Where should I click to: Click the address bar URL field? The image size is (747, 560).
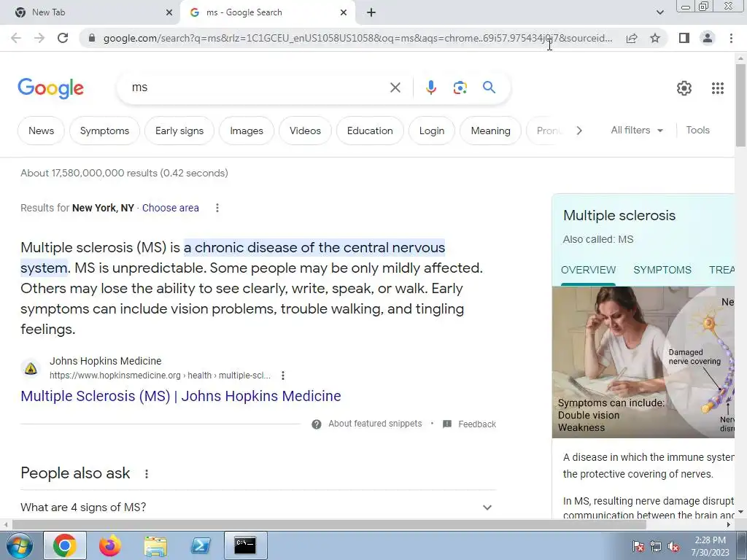point(357,38)
